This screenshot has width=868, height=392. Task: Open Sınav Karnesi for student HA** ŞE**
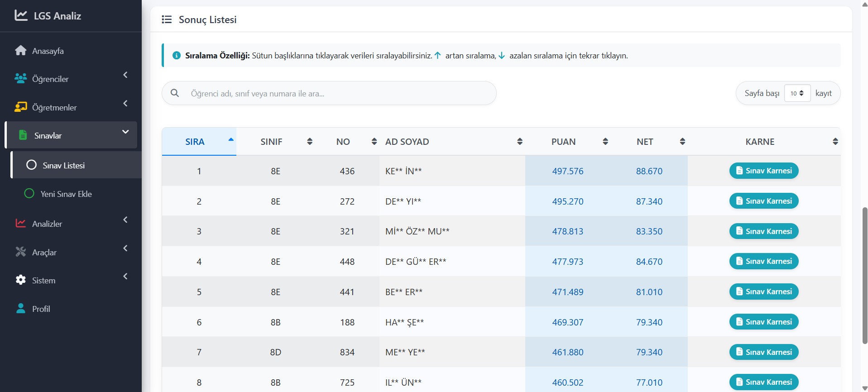763,322
